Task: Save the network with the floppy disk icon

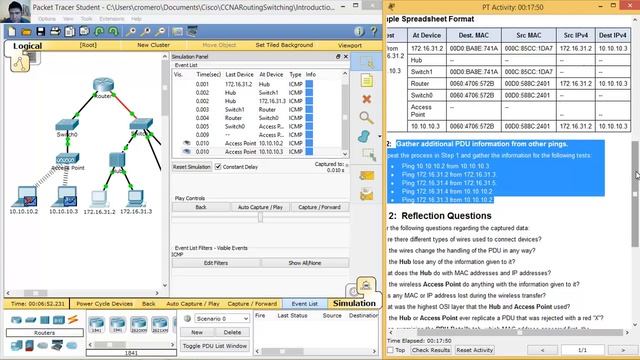Action: pos(40,31)
